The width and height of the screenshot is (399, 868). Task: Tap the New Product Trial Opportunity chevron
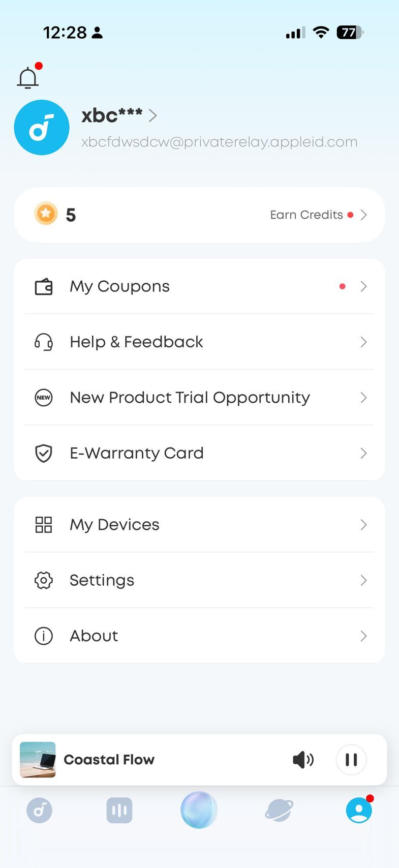[x=363, y=398]
